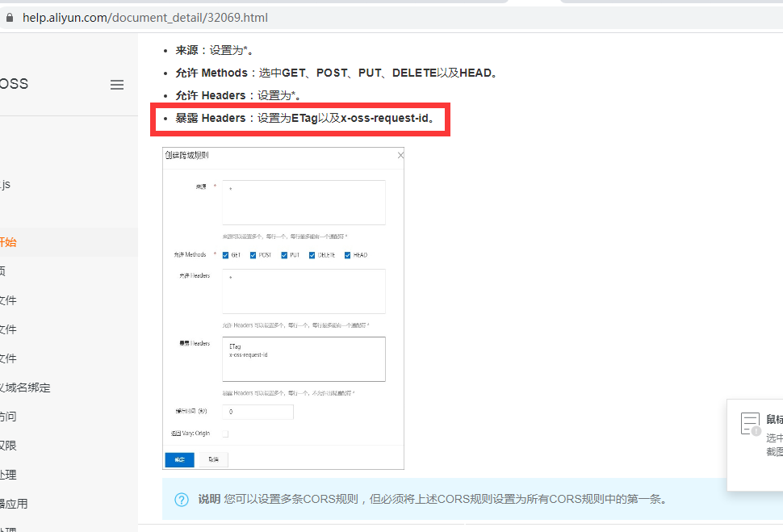
Task: Click the sidebar hamburger menu icon
Action: [x=117, y=84]
